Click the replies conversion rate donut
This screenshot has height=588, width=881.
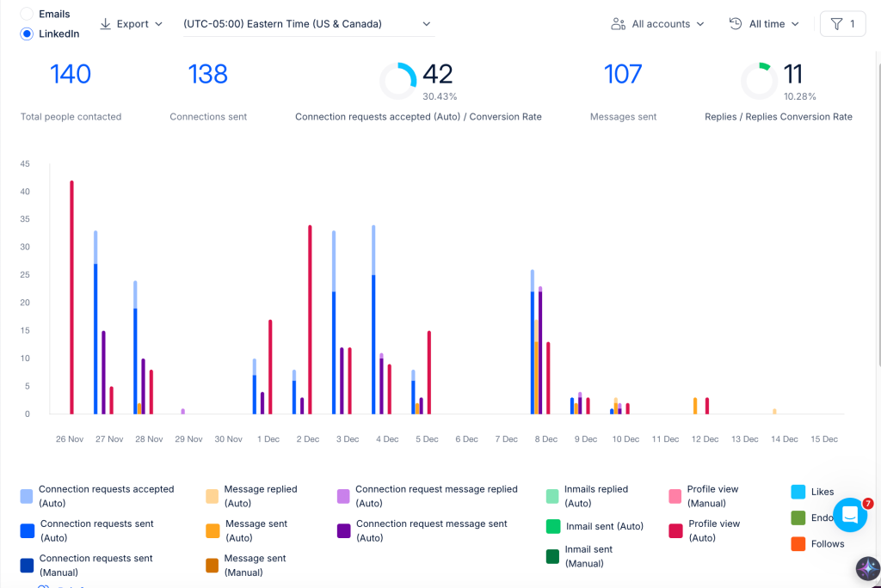[x=759, y=81]
